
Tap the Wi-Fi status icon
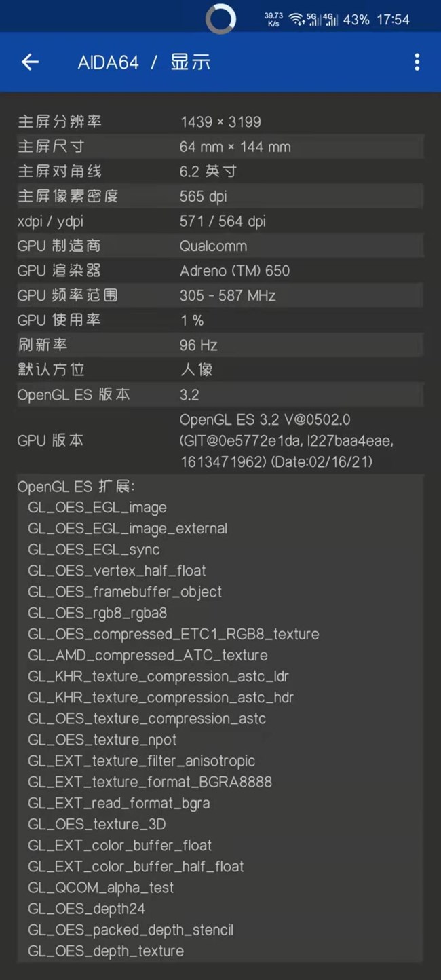click(296, 20)
